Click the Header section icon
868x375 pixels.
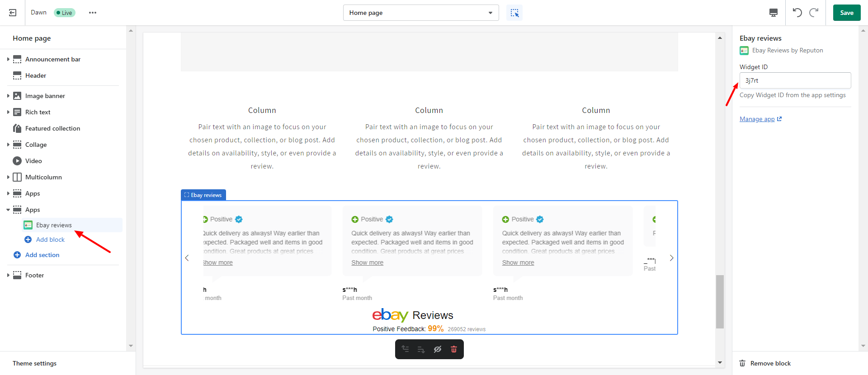coord(17,75)
